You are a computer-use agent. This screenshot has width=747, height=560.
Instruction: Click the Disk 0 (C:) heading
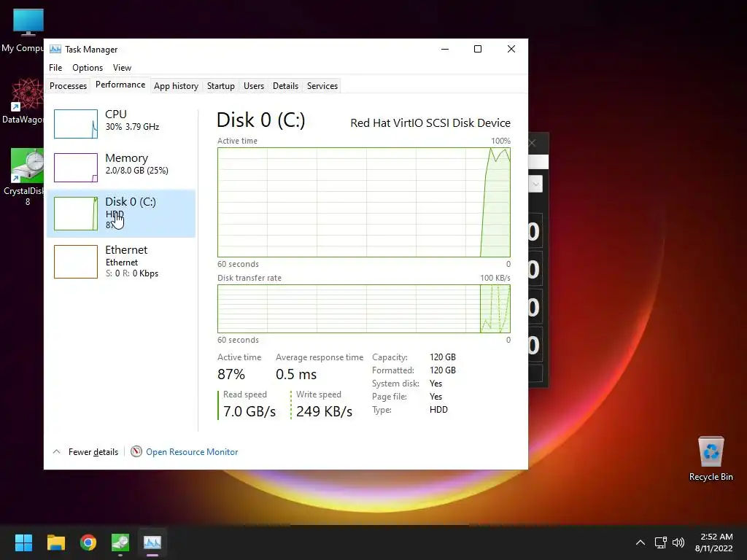(x=260, y=120)
